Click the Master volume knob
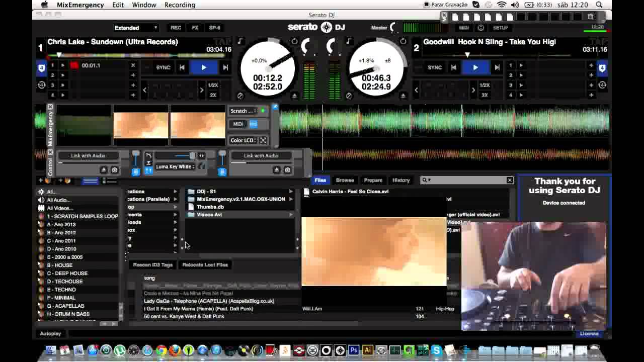This screenshot has height=362, width=644. [x=393, y=28]
